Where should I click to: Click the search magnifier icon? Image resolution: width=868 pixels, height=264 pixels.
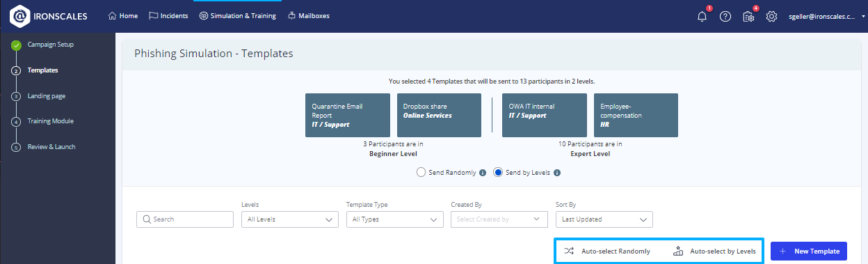(147, 219)
